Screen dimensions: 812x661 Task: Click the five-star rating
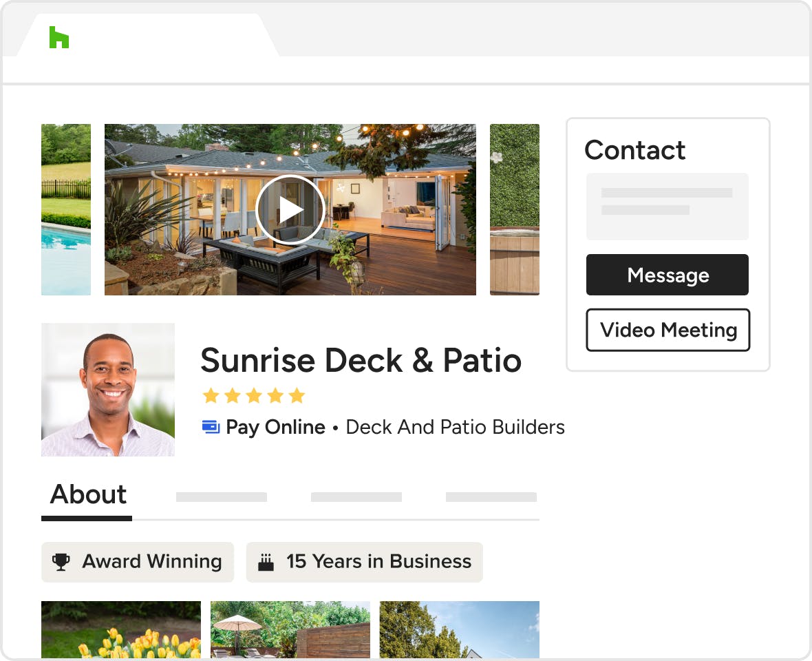(x=253, y=395)
